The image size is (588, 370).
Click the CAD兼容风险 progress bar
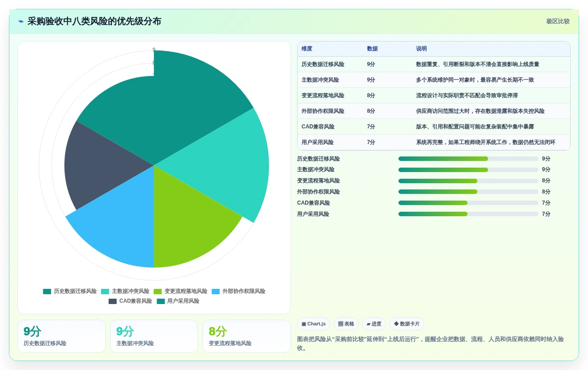(468, 203)
